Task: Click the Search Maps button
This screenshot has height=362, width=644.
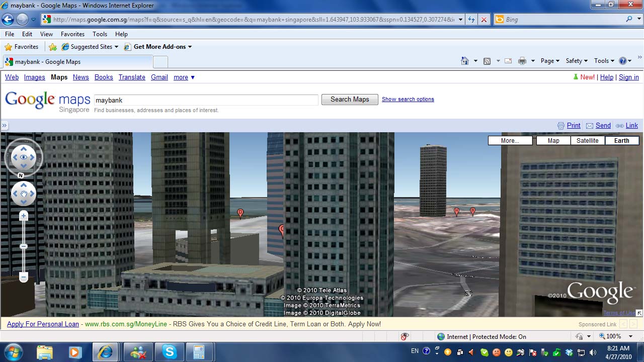Action: click(350, 99)
